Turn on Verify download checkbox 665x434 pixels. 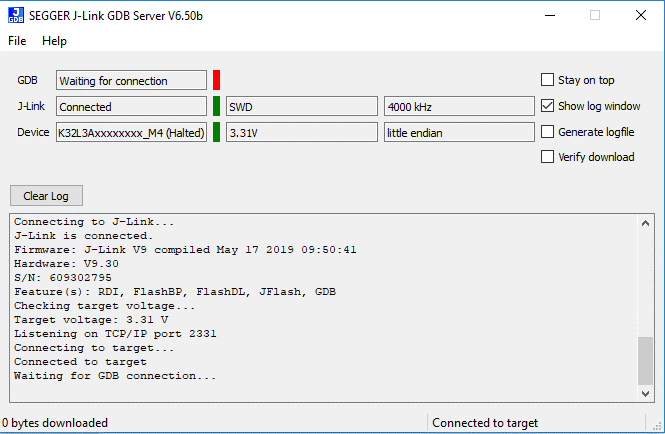(x=547, y=156)
